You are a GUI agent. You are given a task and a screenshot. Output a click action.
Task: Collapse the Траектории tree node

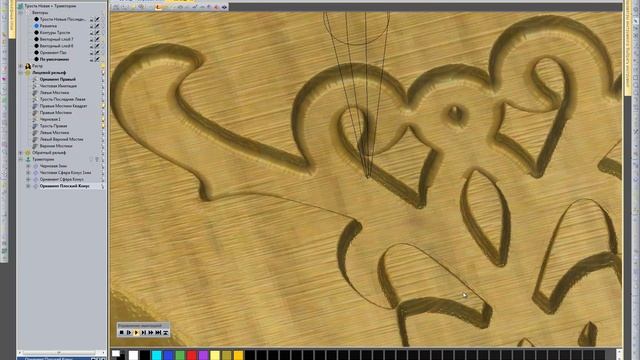[20, 159]
